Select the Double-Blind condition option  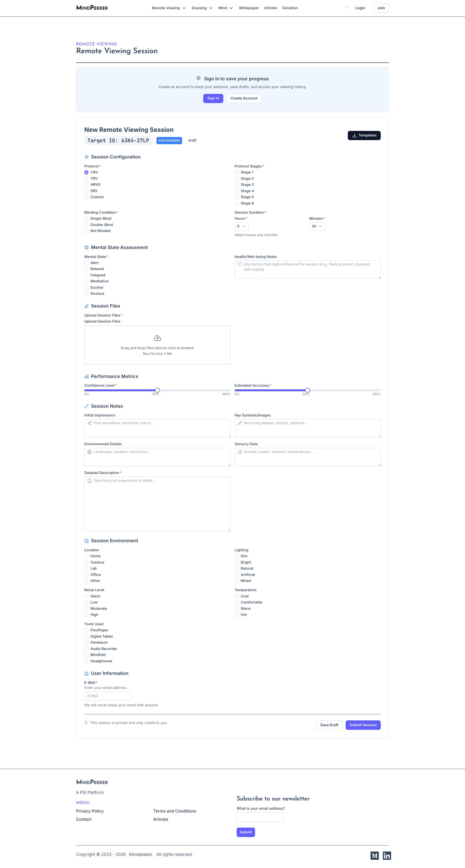point(86,225)
